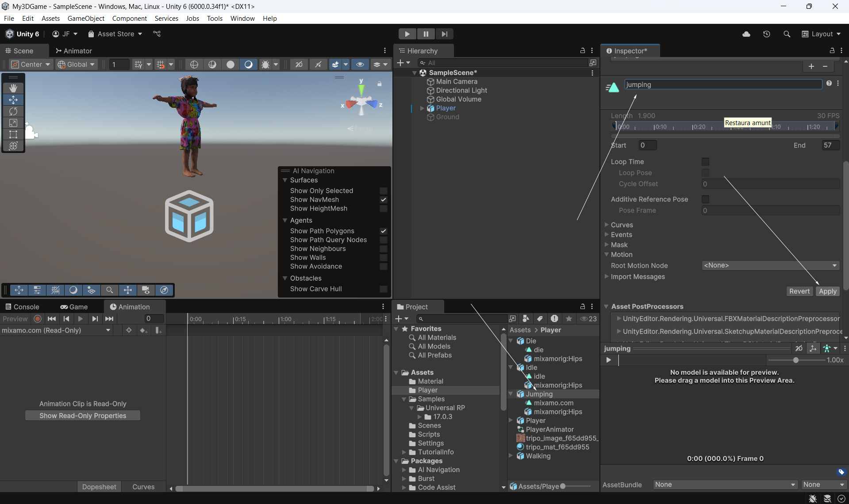Click Show Read-Only Properties button

(x=83, y=416)
